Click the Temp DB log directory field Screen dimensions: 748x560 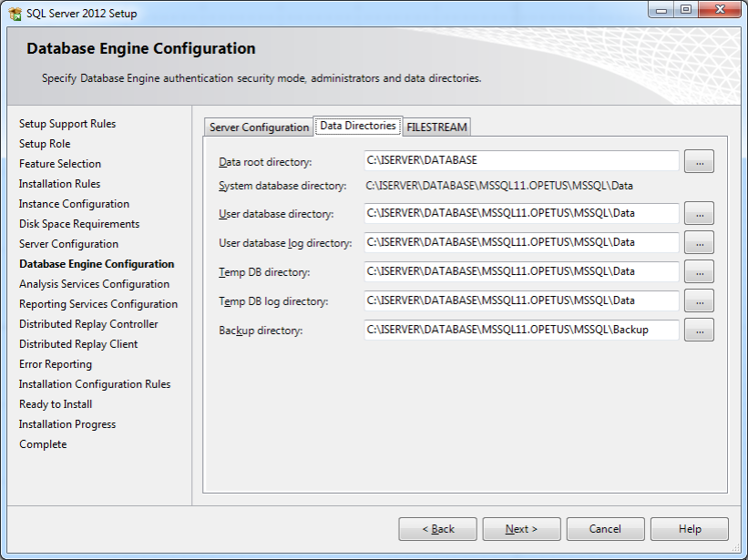521,300
